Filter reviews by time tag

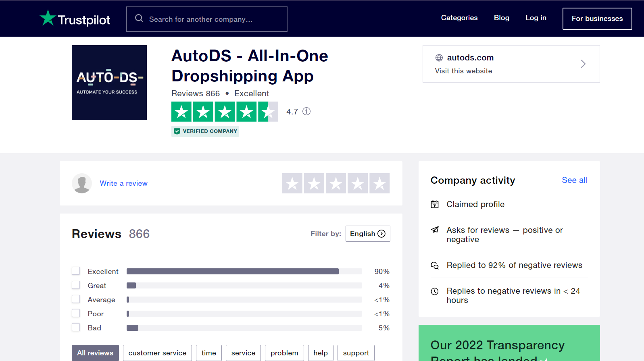coord(209,353)
